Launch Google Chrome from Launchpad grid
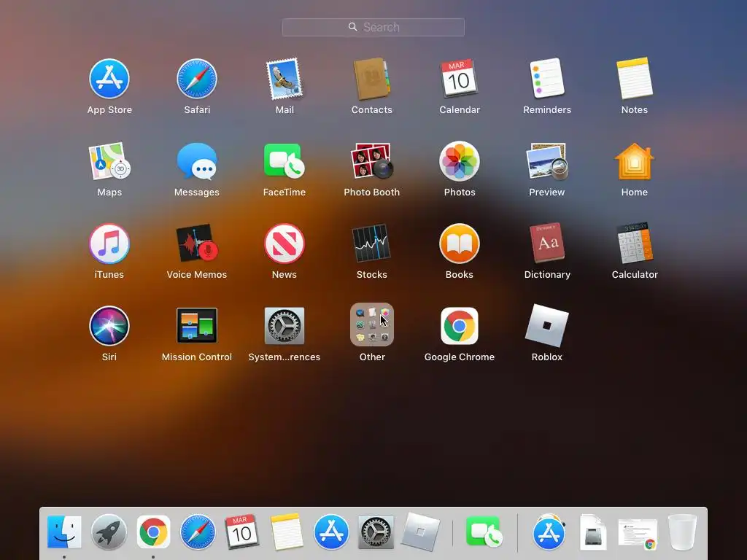 [460, 326]
